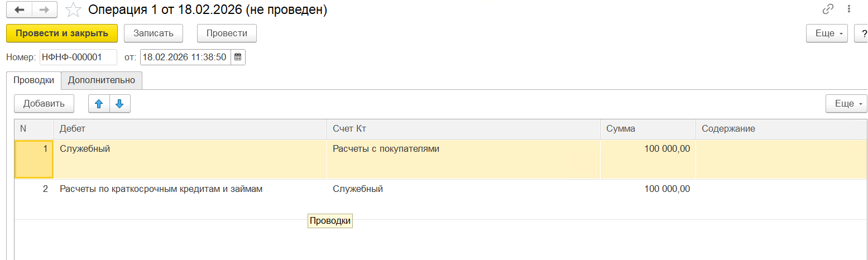Move the row up with blue arrow
The height and width of the screenshot is (260, 868).
(x=99, y=104)
